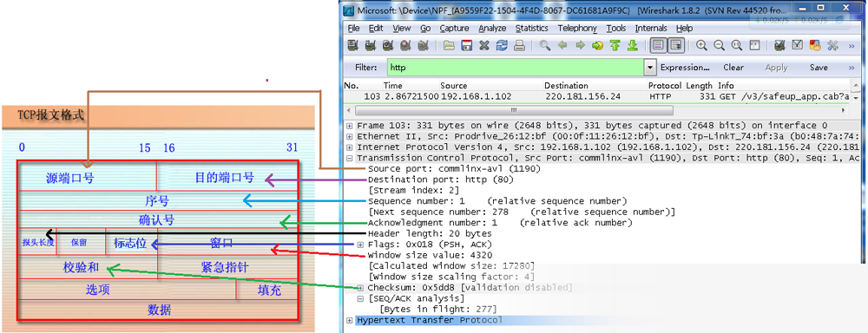Stop the running capture icon
The height and width of the screenshot is (333, 868).
pos(405,45)
